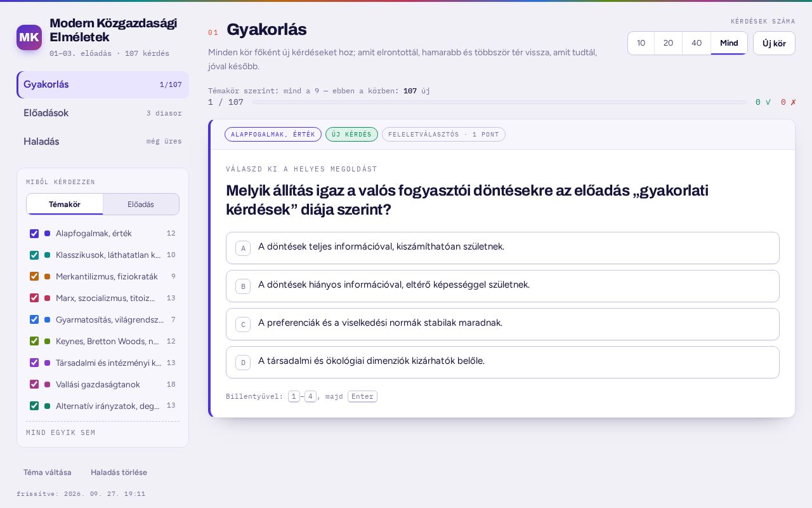
Task: Click the MIND select-all link
Action: pos(35,433)
